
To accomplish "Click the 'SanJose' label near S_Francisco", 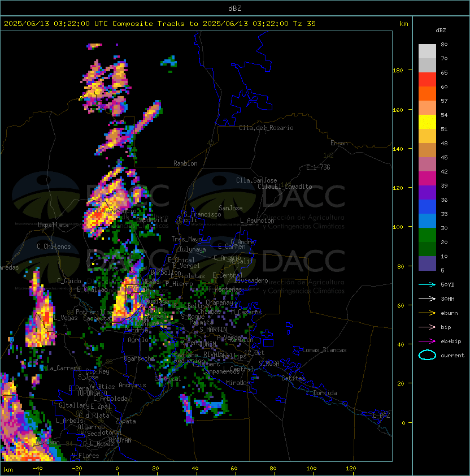I will (230, 208).
